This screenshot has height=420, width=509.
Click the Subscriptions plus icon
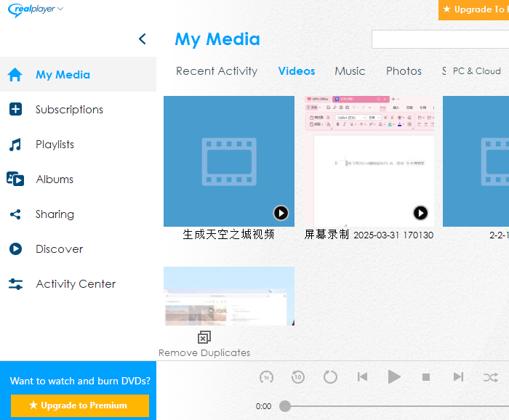pyautogui.click(x=15, y=109)
